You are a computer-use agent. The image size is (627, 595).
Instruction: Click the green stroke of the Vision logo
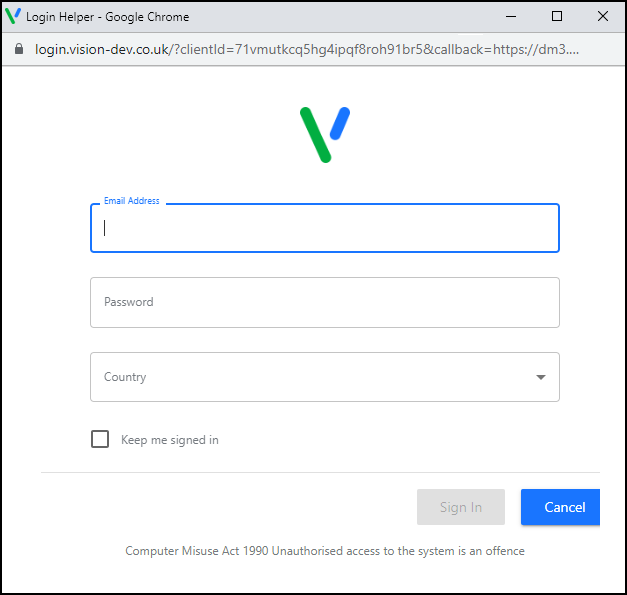tap(315, 135)
